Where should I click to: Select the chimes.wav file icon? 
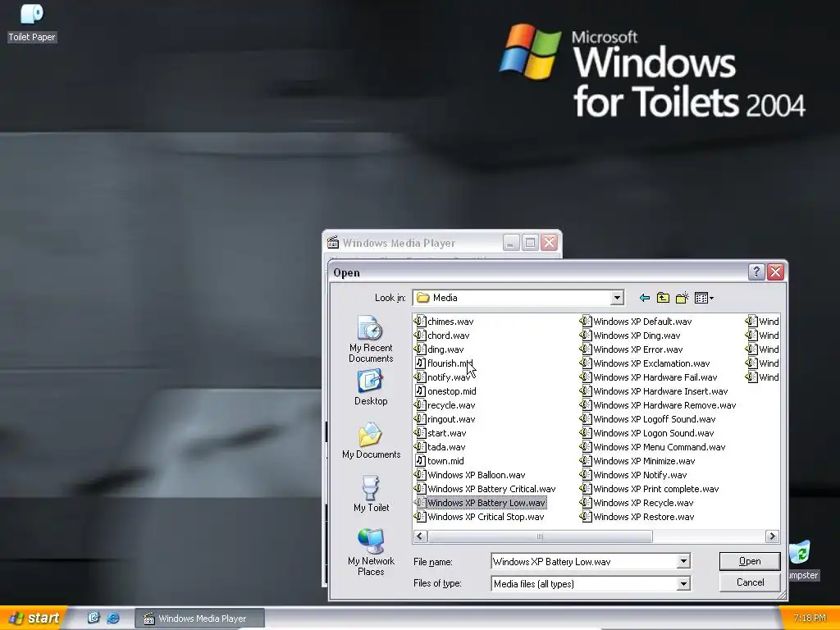pos(421,322)
